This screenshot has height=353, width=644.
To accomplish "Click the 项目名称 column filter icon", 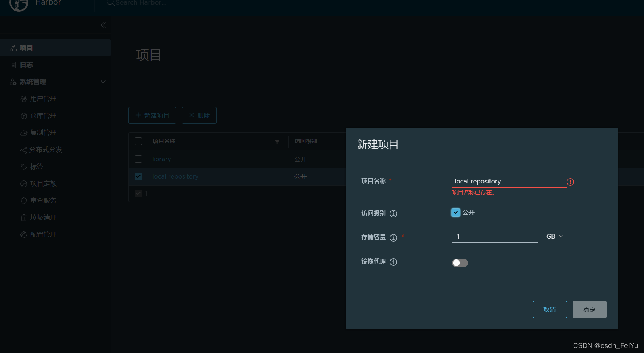I will coord(277,142).
